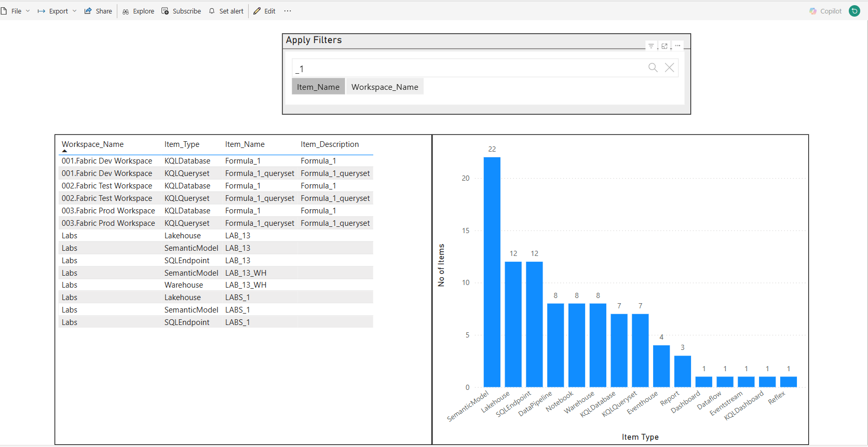Select 003.Fabric Prod Workspace KQLDatabase row
The width and height of the screenshot is (868, 447).
(x=216, y=211)
